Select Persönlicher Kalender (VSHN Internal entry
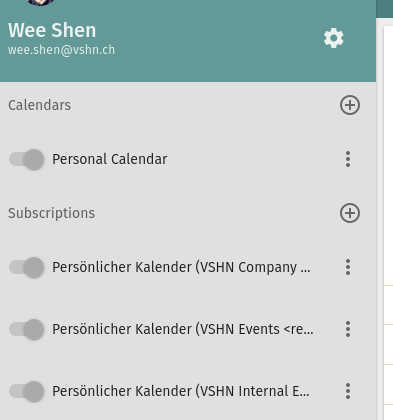Screen dimensions: 393x420 (x=181, y=391)
